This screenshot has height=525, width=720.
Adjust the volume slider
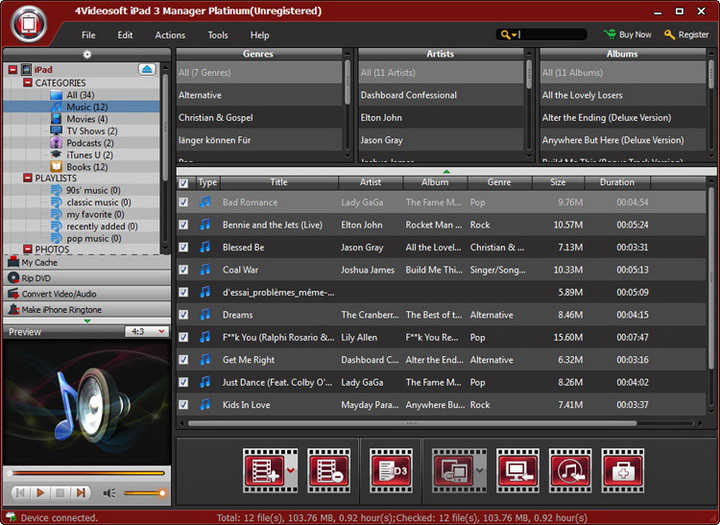pos(144,493)
